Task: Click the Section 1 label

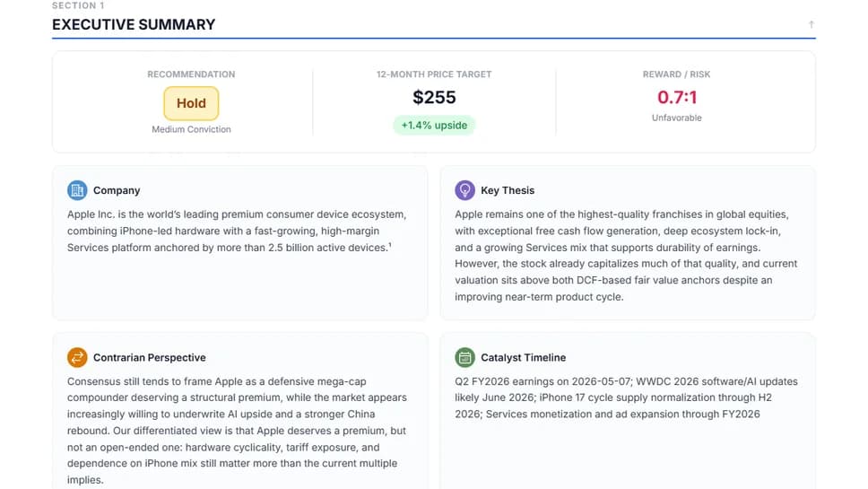Action: (x=78, y=5)
